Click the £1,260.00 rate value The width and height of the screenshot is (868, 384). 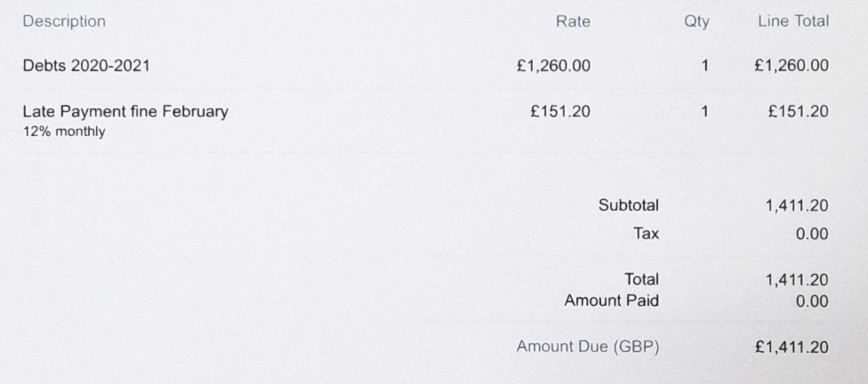coord(553,67)
